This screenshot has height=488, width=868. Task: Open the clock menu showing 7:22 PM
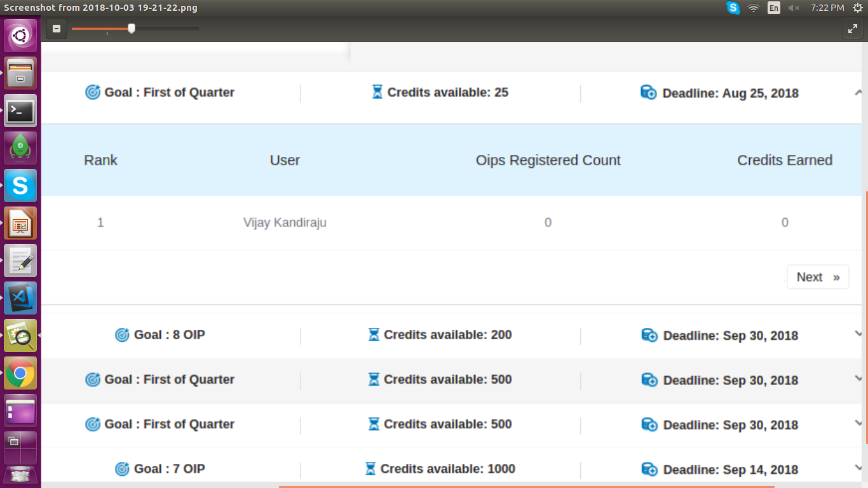[x=826, y=8]
